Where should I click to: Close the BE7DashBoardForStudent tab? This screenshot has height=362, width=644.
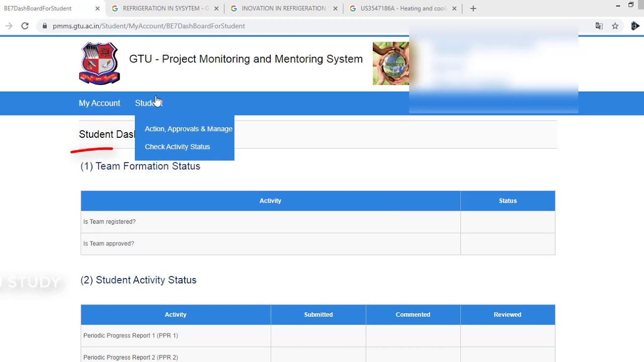point(98,9)
